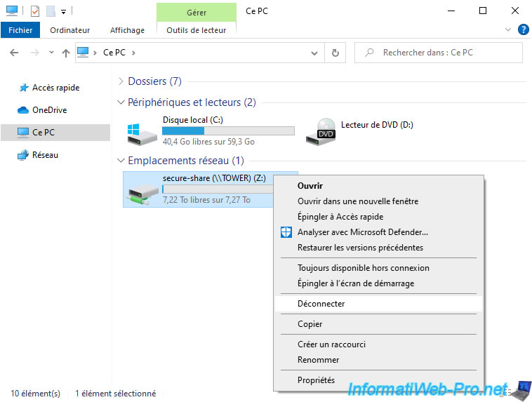Click the Refresh button beside address bar

(x=335, y=53)
